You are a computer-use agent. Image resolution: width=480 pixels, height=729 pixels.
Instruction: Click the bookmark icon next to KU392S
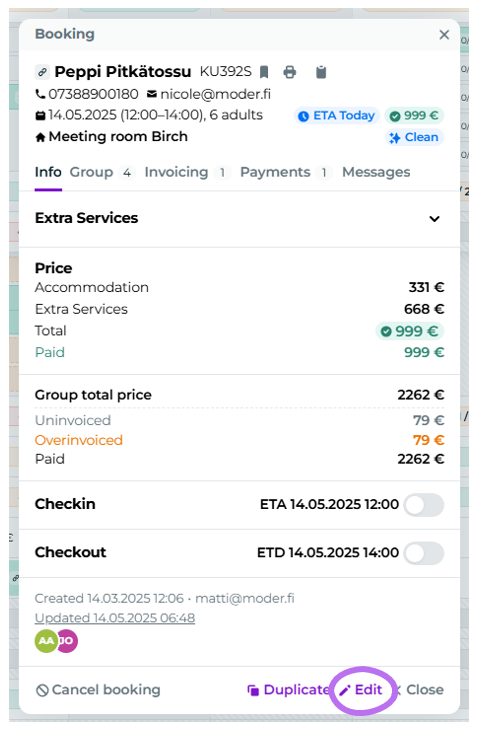[x=264, y=72]
